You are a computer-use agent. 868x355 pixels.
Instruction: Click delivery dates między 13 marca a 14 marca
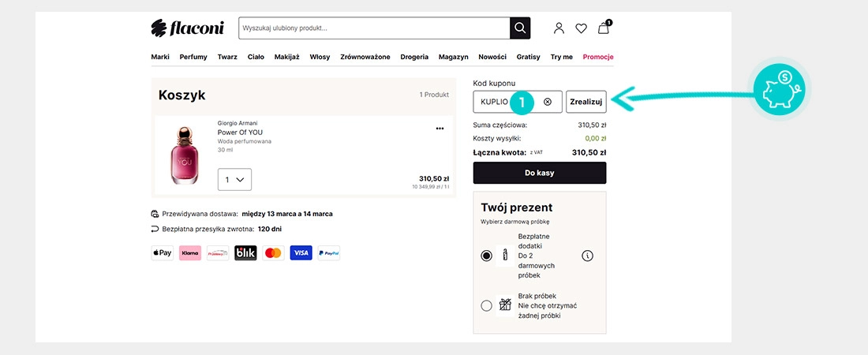(287, 214)
